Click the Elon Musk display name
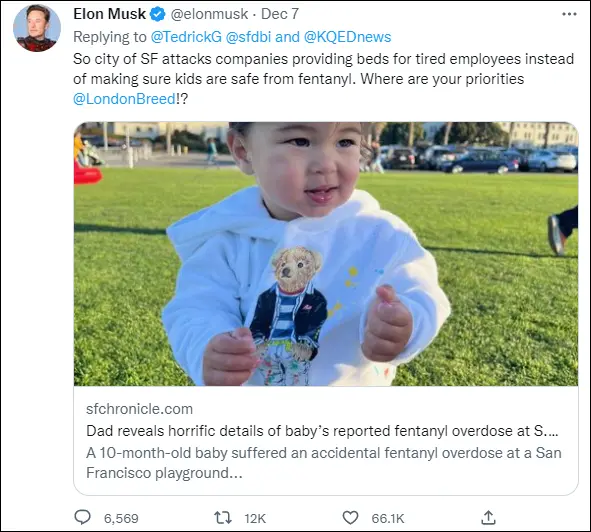The width and height of the screenshot is (591, 532). (109, 14)
